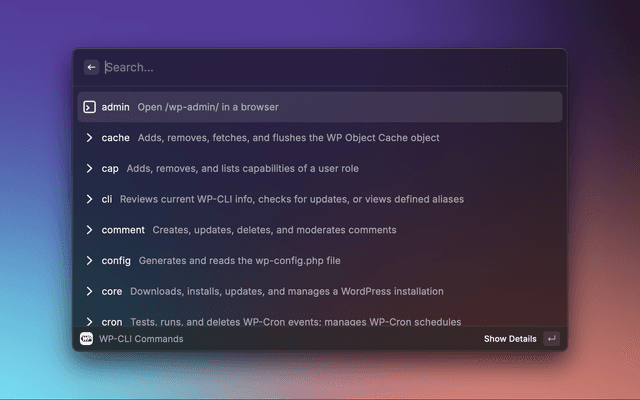This screenshot has width=640, height=400.
Task: Click the WP-CLI logo in footer
Action: coord(87,339)
